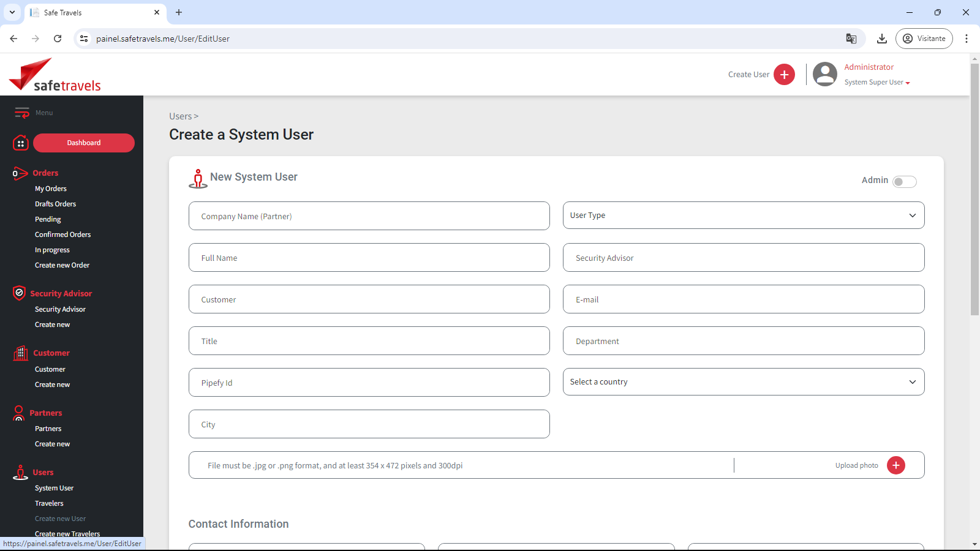980x551 pixels.
Task: Click into the E-mail text field
Action: click(743, 299)
